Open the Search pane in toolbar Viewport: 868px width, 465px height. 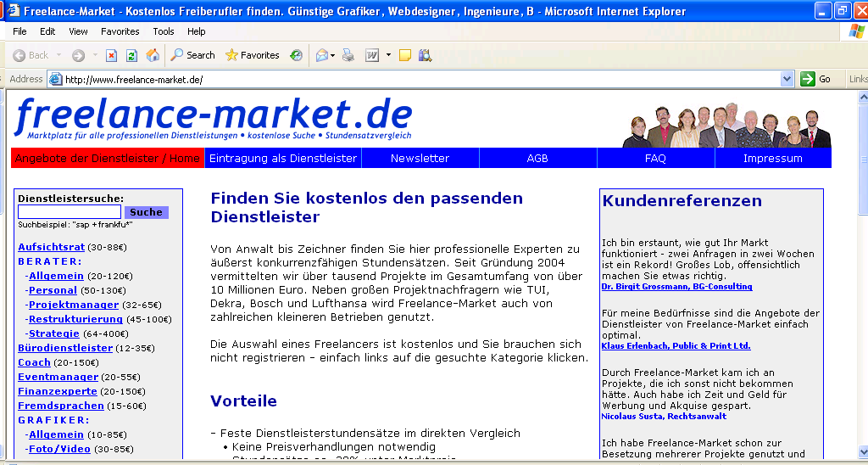tap(192, 55)
